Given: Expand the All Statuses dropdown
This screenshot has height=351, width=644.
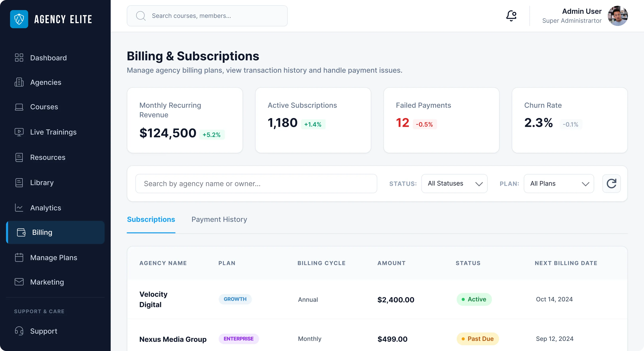Looking at the screenshot, I should pos(454,183).
